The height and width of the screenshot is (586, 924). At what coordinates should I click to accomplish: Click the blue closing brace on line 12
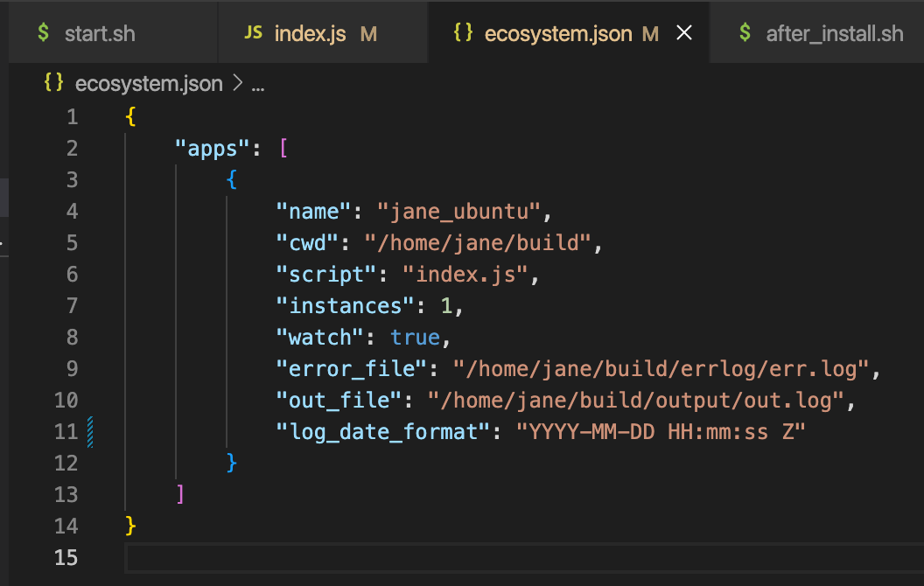tap(232, 464)
